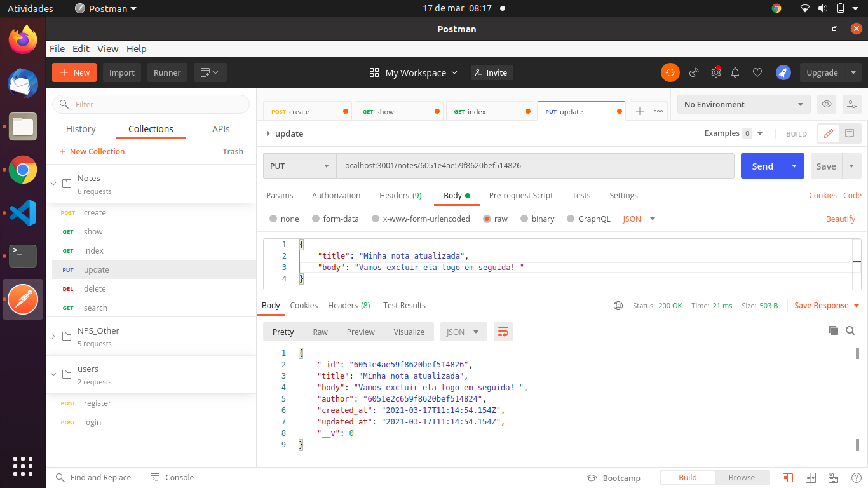Switch to Browse mode toggle

pos(742,478)
